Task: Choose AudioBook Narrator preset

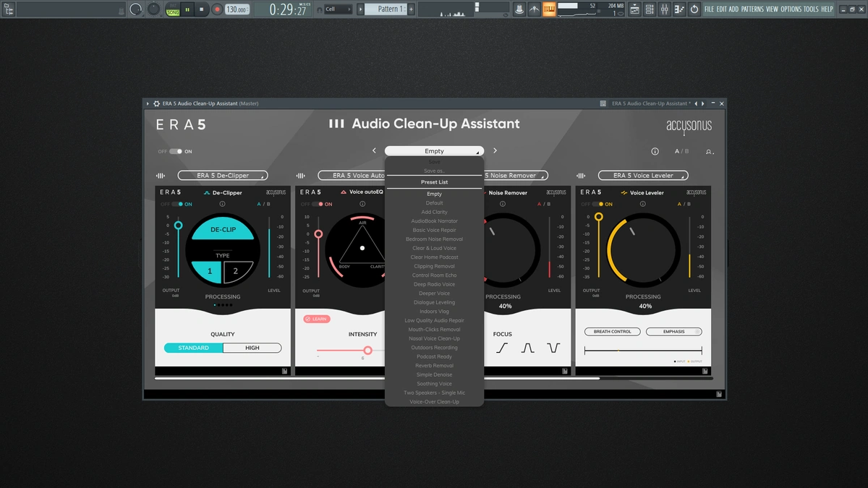Action: point(434,221)
